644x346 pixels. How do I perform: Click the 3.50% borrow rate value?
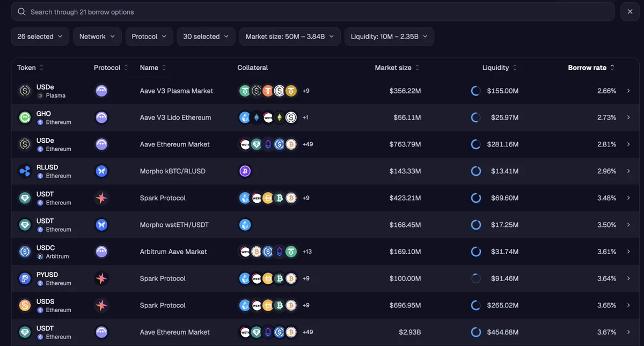tap(606, 225)
